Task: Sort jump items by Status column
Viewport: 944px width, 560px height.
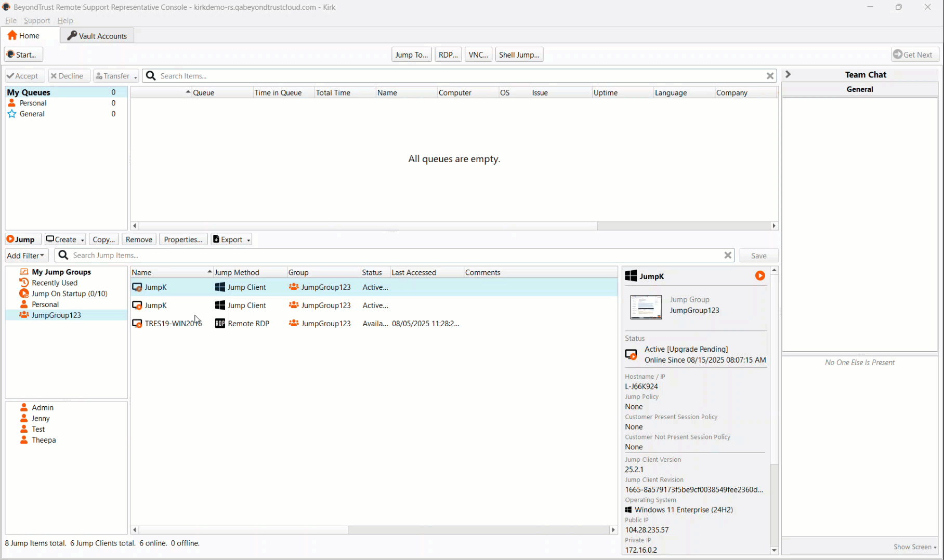Action: (x=375, y=272)
